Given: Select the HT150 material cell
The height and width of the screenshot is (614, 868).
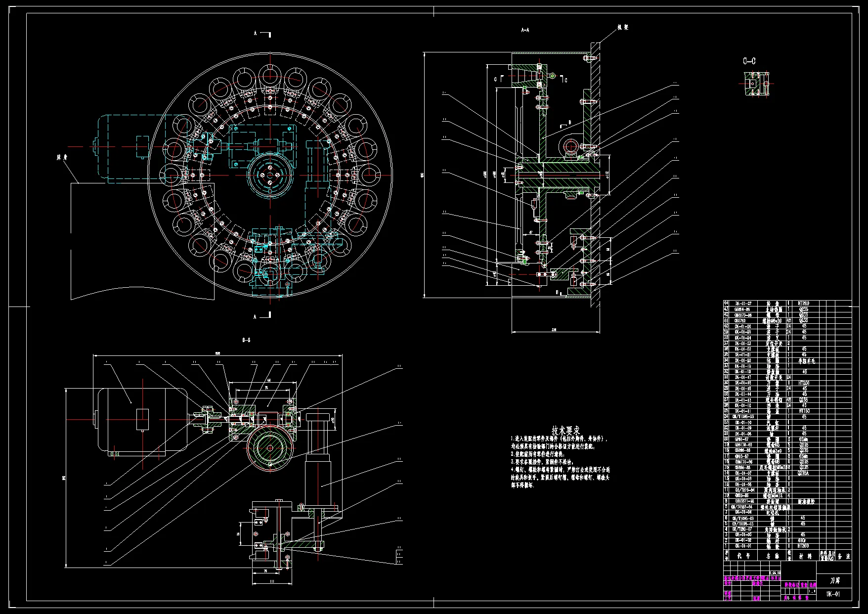Looking at the screenshot, I should 804,411.
